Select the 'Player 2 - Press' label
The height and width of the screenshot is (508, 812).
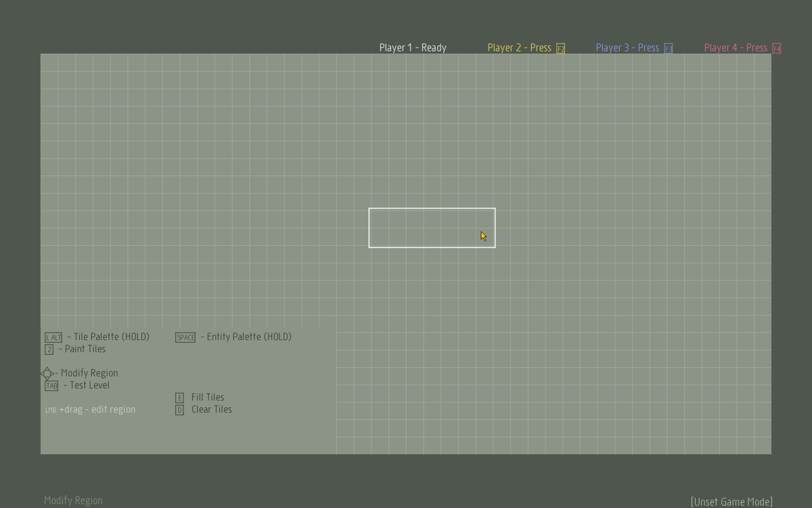click(x=520, y=47)
